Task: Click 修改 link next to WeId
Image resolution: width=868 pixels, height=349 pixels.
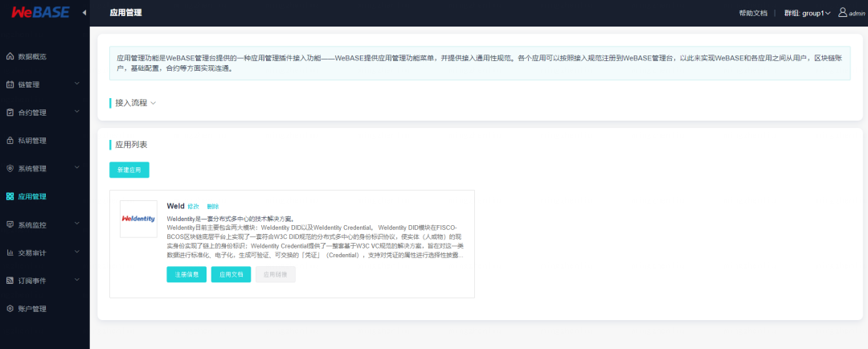Action: 193,207
